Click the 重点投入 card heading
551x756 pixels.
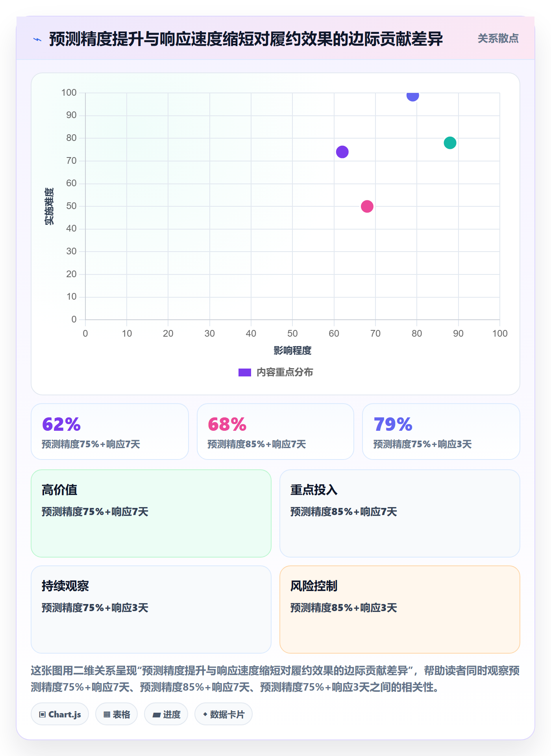point(314,490)
